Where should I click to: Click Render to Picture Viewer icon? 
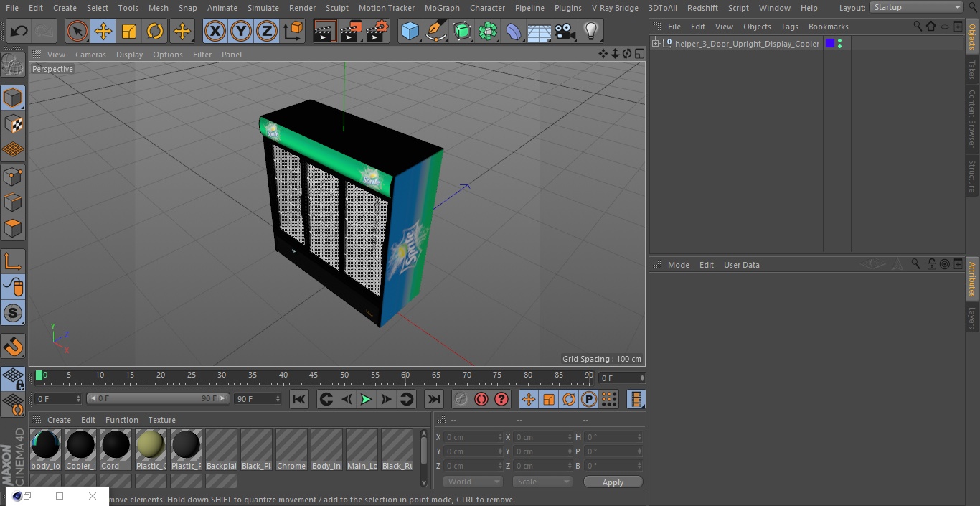[352, 31]
